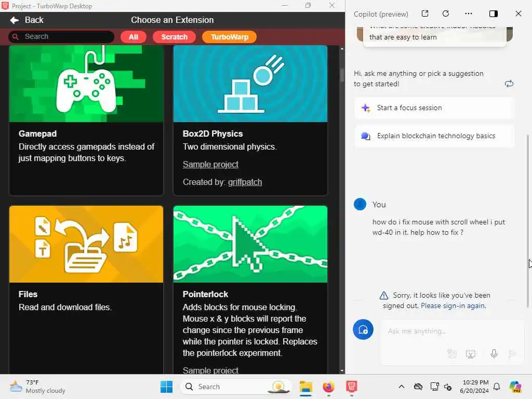
Task: Click the Files extension title
Action: [28, 294]
